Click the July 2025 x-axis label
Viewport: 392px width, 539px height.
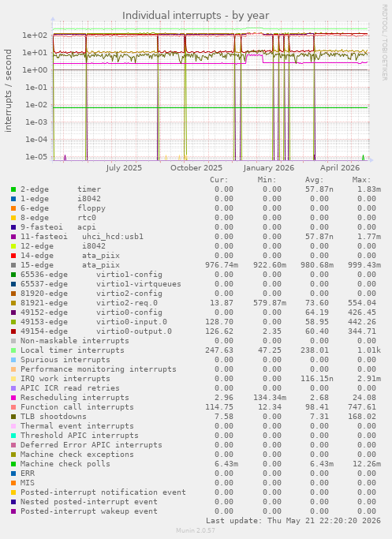(124, 168)
